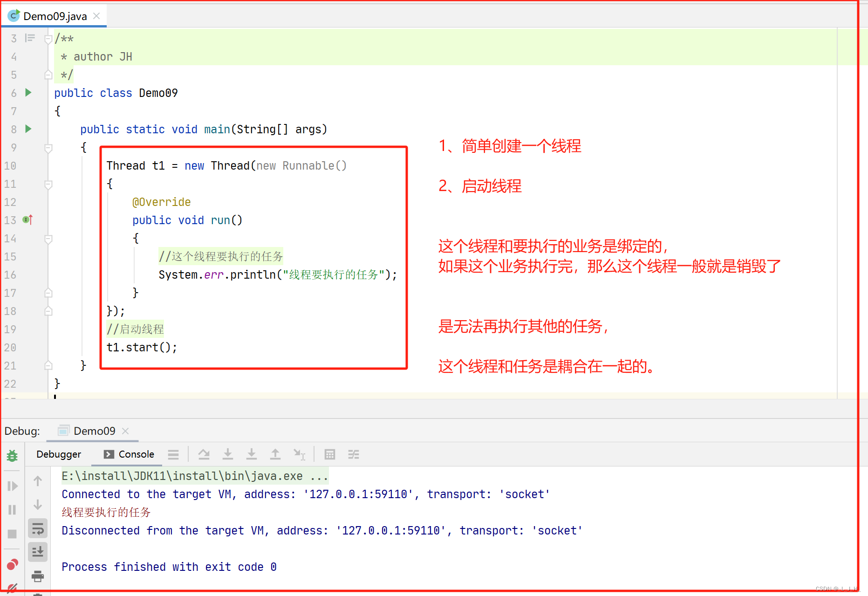Click Step Out icon

click(x=275, y=454)
